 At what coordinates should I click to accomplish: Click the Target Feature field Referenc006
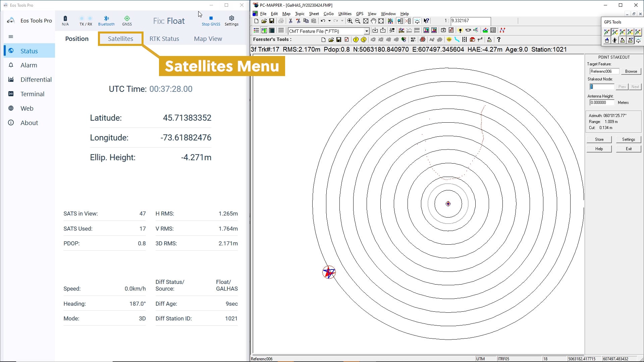604,71
